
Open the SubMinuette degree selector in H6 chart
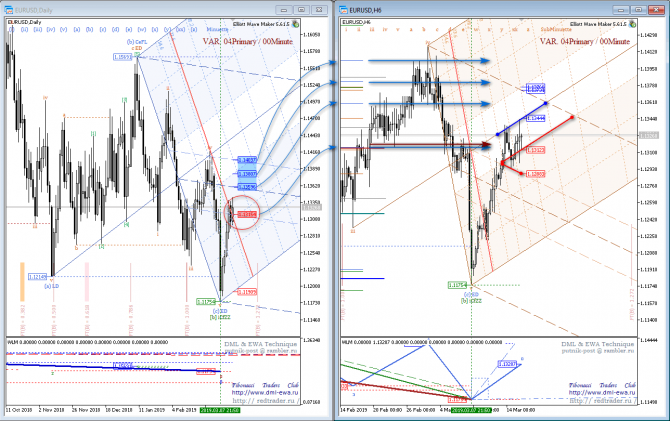click(x=556, y=29)
